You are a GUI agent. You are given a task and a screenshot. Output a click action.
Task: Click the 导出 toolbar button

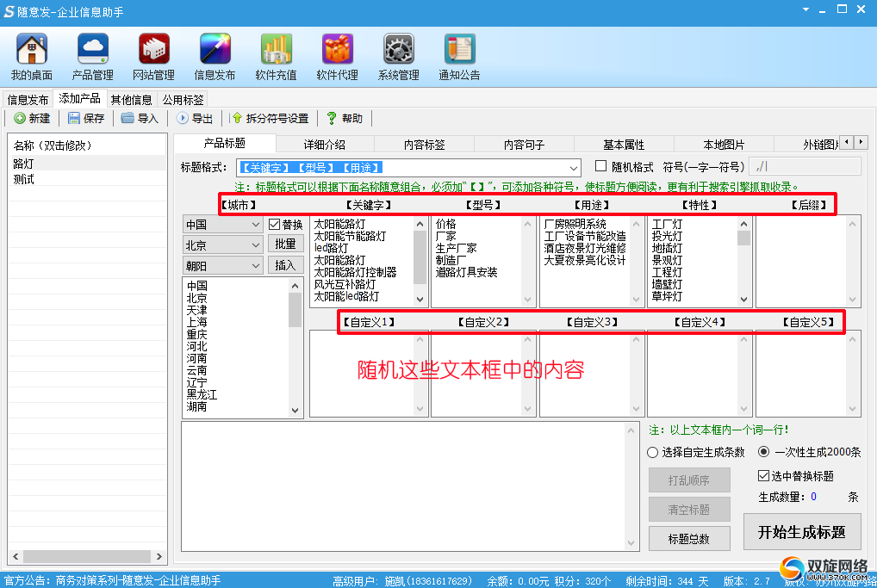tap(195, 119)
